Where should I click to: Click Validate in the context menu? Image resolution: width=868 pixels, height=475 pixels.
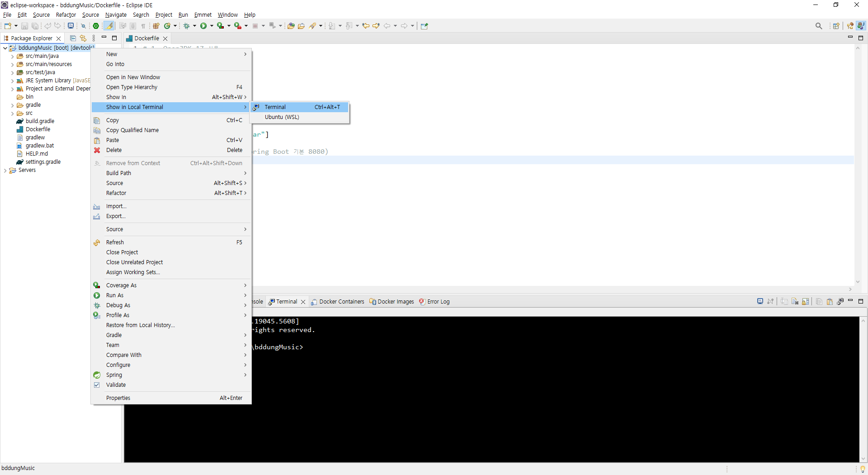point(171,385)
